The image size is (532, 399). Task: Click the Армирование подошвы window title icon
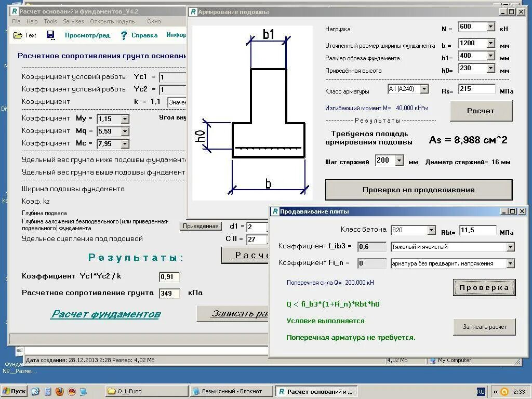193,12
